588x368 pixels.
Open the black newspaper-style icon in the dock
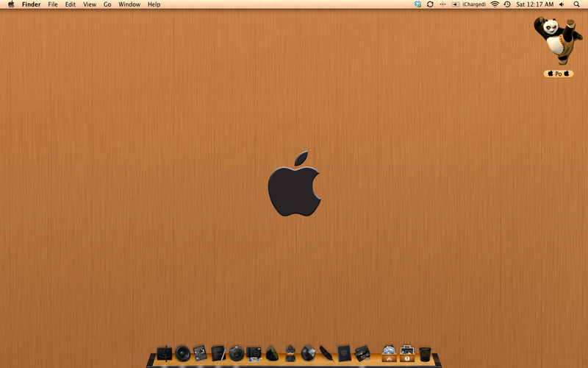click(x=200, y=353)
